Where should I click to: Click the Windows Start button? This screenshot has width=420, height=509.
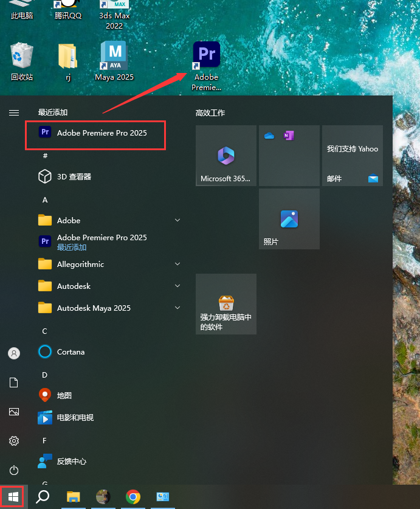click(13, 497)
